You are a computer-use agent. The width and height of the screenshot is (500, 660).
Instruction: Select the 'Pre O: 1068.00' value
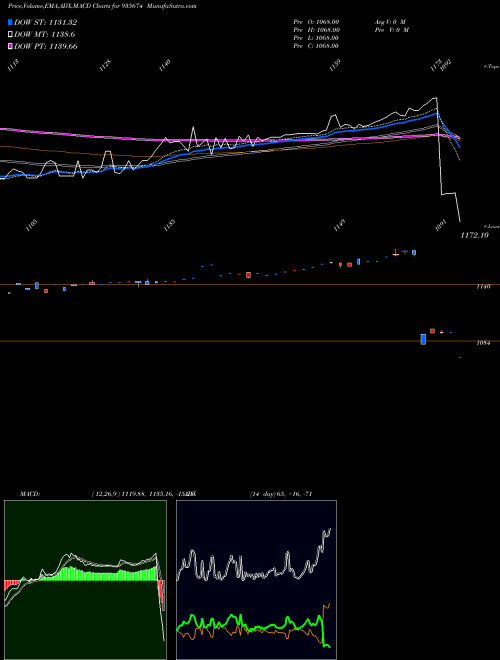[x=316, y=22]
